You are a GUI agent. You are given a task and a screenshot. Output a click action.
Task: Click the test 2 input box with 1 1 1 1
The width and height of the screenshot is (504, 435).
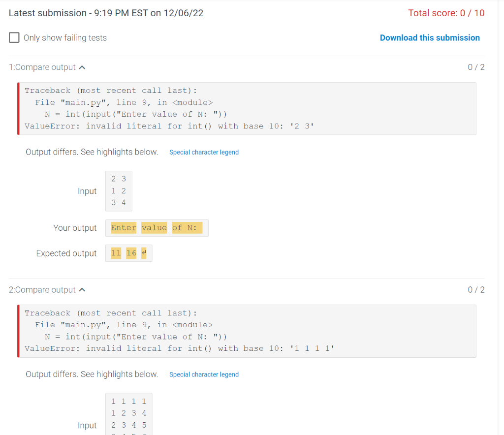[x=128, y=414]
